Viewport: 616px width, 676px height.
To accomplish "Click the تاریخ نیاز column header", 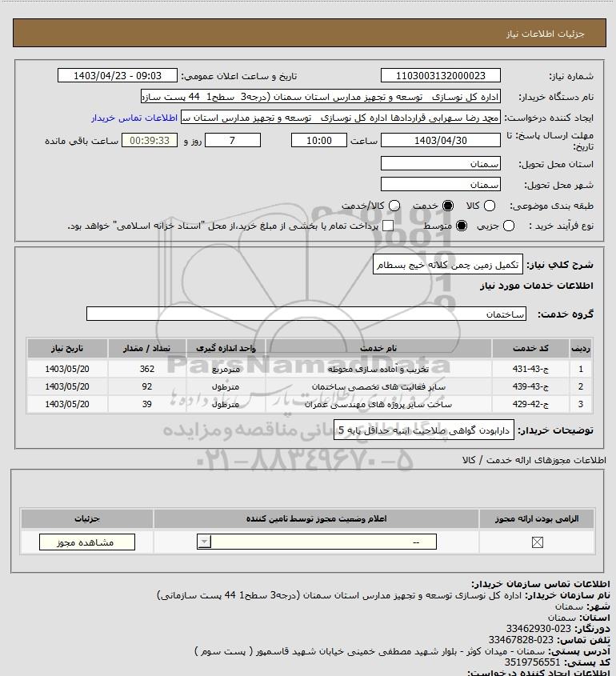I will [67, 348].
